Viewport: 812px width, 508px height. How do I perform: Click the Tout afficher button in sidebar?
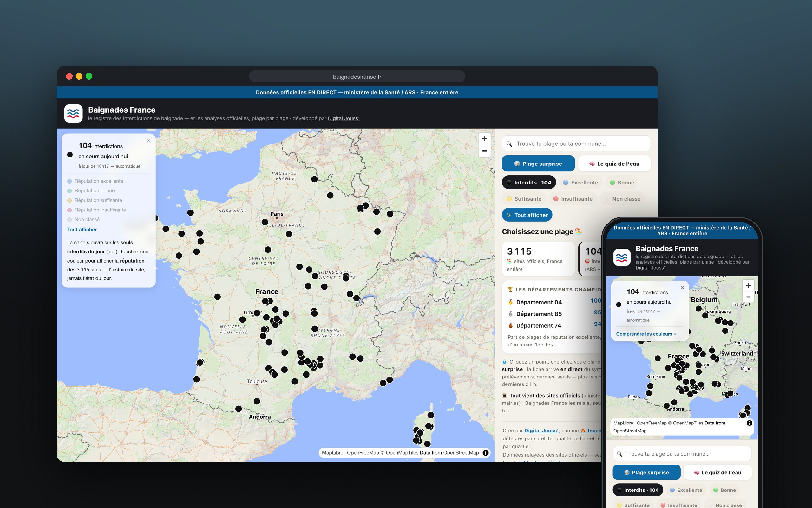pos(527,215)
